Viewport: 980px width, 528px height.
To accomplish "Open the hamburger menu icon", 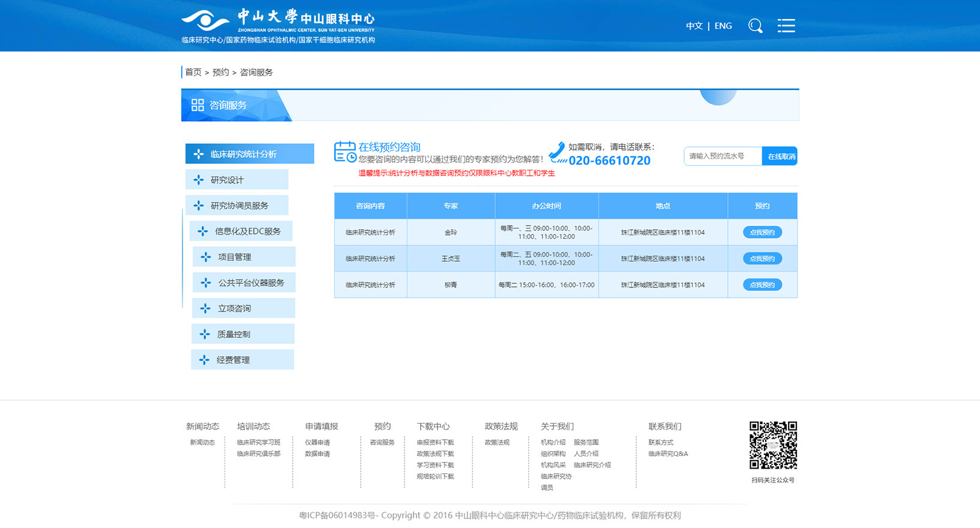I will click(x=786, y=26).
